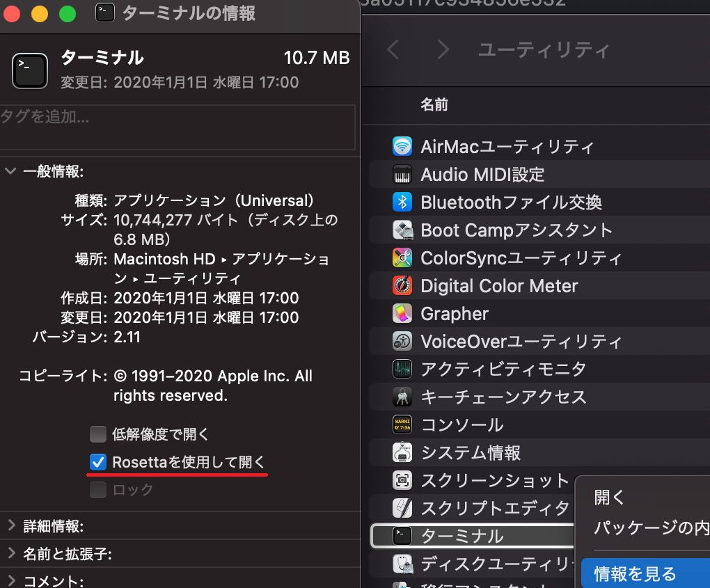Click the VoiceOverユーティリティ icon
The image size is (710, 588).
coord(402,341)
